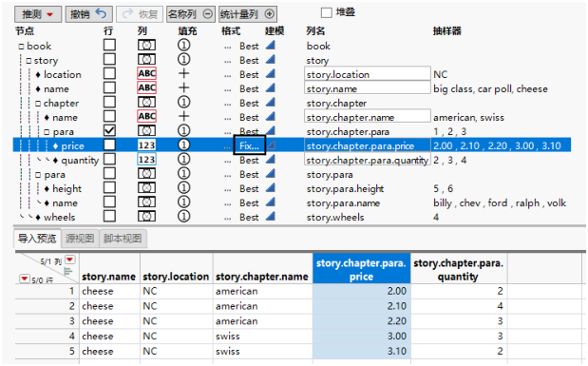This screenshot has width=588, height=366.
Task: Toggle row checkbox for wheels node
Action: click(x=109, y=216)
